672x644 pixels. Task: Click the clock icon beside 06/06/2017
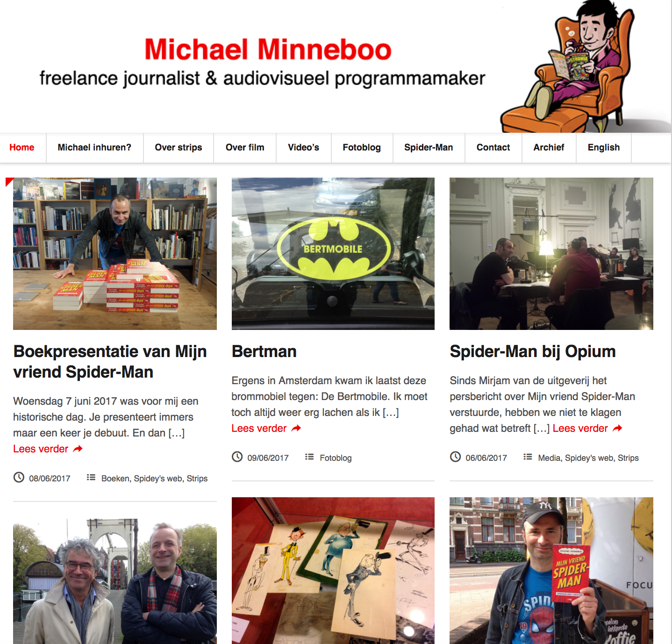455,457
